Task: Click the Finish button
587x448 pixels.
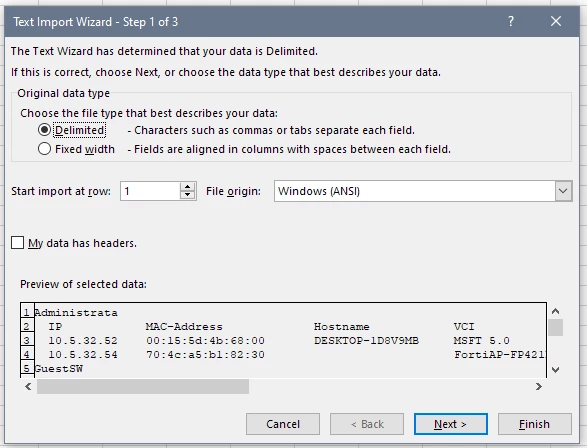Action: (535, 424)
